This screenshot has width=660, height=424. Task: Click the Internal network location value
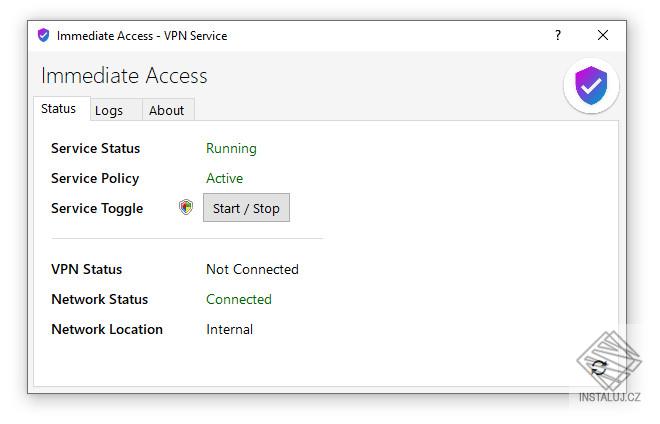(x=229, y=329)
